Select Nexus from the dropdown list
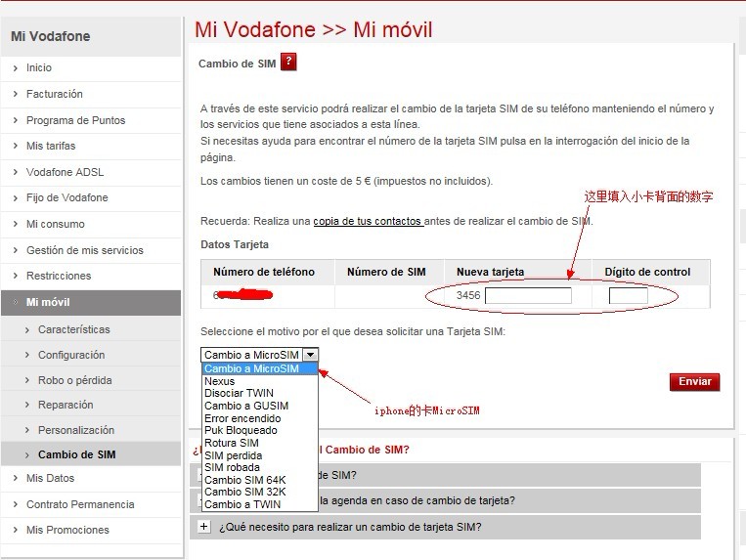Viewport: 746px width, 560px height. 220,381
